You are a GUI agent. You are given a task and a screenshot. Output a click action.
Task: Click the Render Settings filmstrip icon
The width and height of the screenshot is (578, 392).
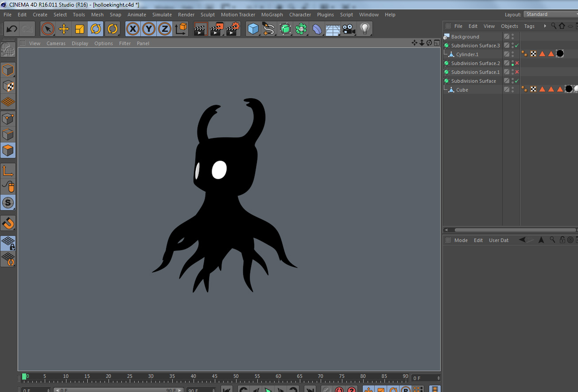[233, 29]
